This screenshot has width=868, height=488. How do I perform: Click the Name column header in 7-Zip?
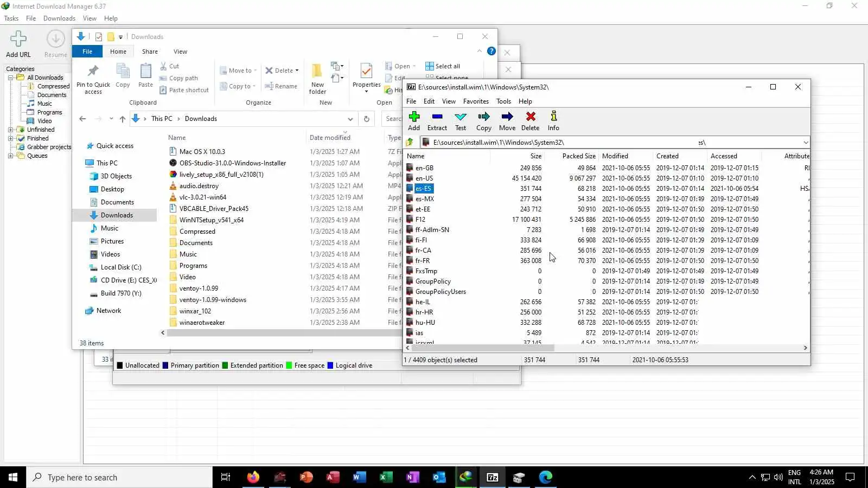tap(448, 156)
